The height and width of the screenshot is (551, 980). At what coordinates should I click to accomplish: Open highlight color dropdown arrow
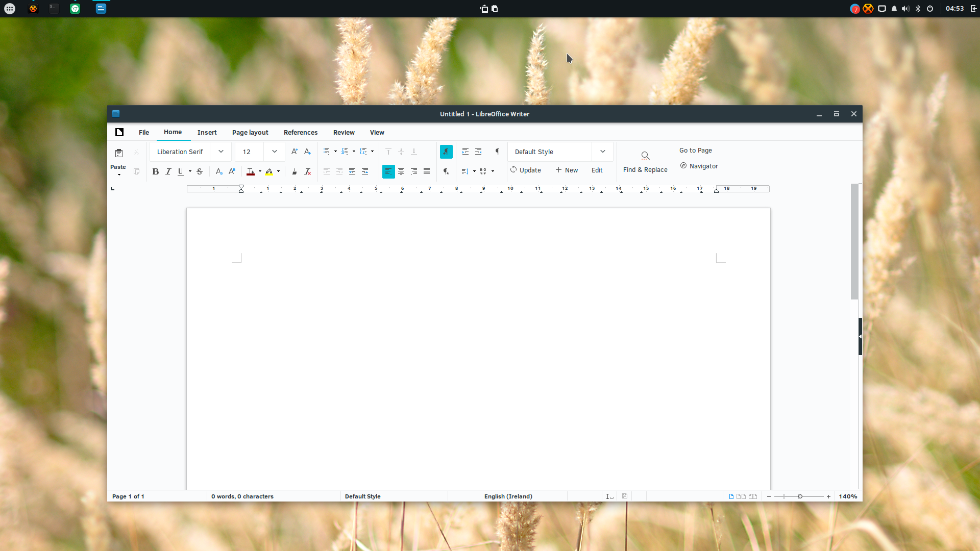coord(278,171)
